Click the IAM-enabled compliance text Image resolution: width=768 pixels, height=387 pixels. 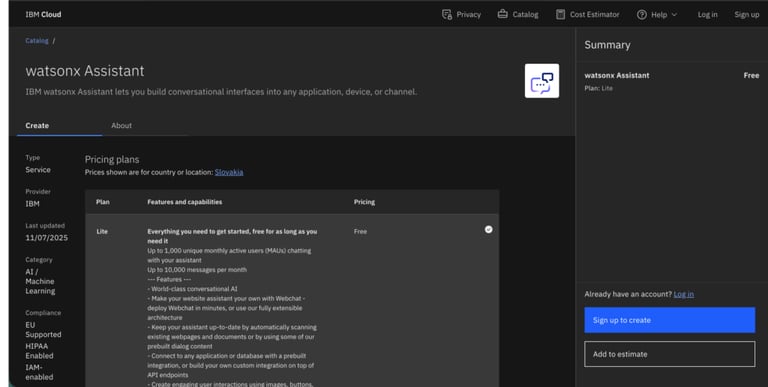point(39,372)
